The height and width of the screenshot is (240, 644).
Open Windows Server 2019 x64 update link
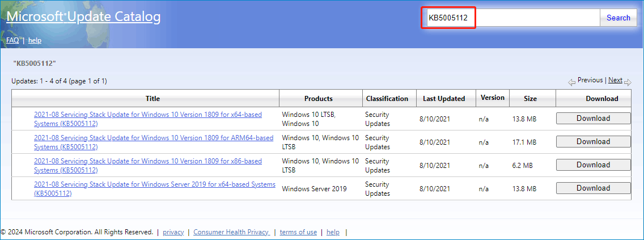coord(155,188)
